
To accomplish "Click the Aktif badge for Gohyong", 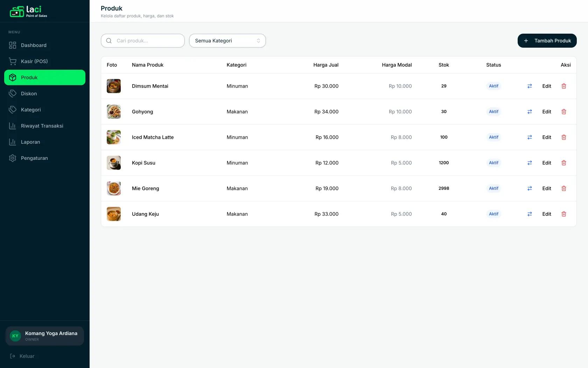I will [x=493, y=111].
